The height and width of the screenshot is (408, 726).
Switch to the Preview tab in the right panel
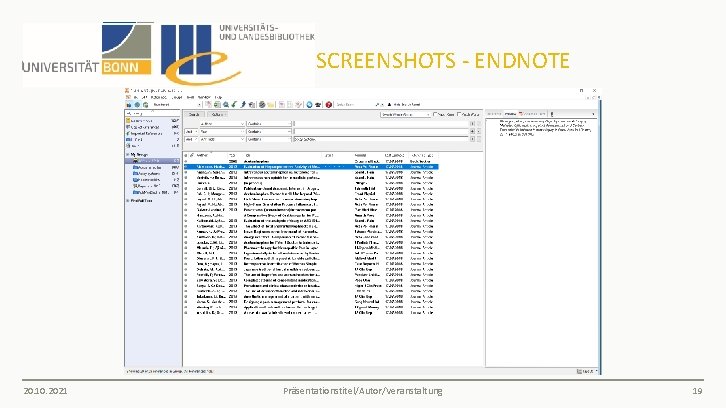point(510,113)
